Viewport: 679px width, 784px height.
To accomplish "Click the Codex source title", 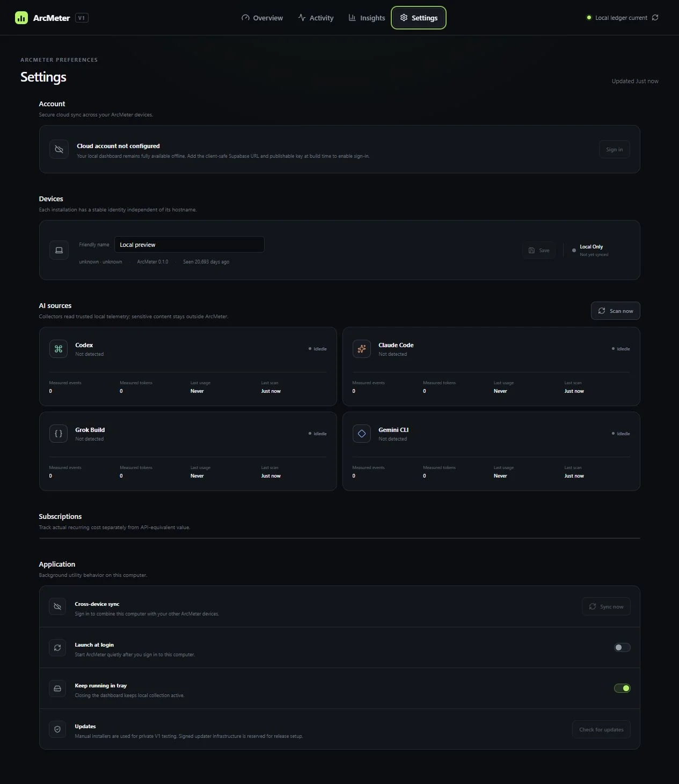I will [x=84, y=345].
